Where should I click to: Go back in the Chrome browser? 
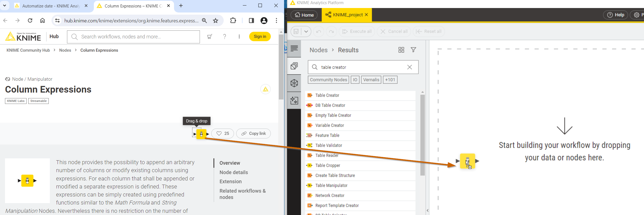[5, 20]
